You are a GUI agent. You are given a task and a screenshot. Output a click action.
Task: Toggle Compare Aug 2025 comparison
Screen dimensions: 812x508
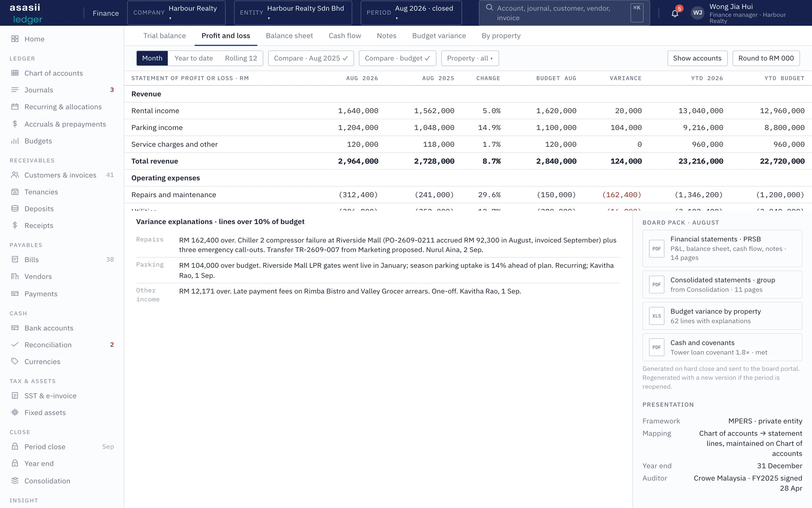(x=311, y=58)
